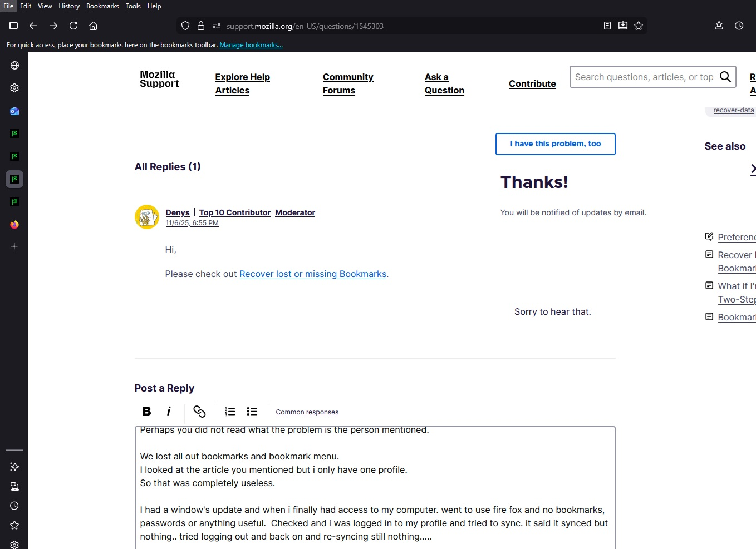
Task: Open the 11/6/25, 6:55 PM reply permalink
Action: tap(192, 223)
